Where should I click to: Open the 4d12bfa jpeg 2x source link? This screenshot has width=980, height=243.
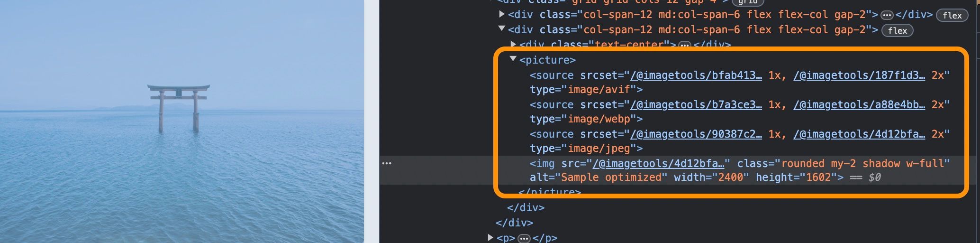(859, 134)
